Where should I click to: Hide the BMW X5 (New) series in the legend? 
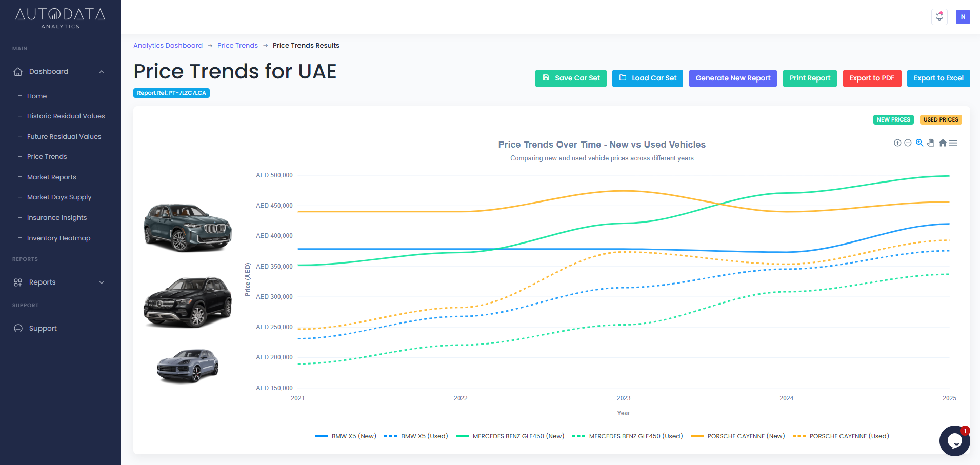pos(354,436)
